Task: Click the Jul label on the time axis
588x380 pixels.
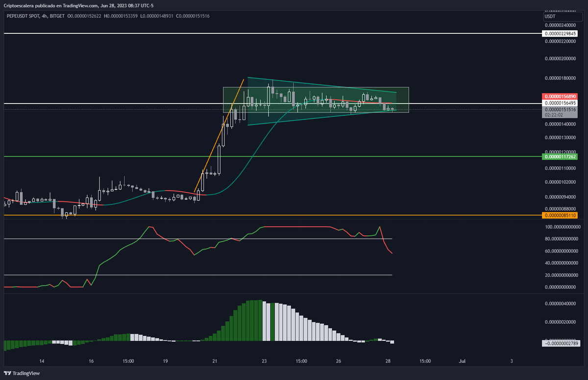Action: click(x=462, y=361)
